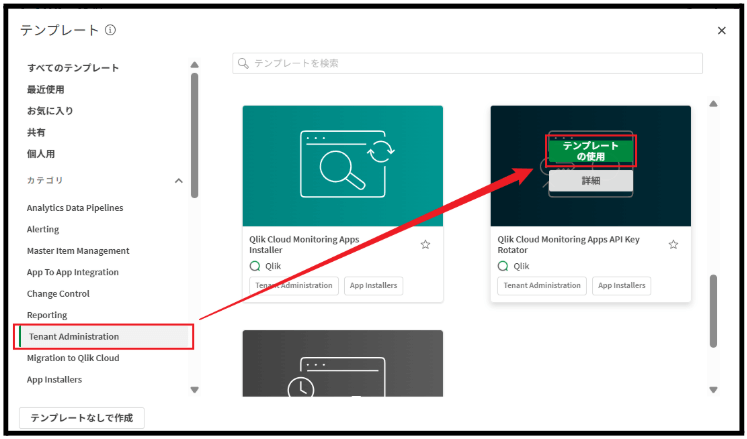Close the template dialog with X

[722, 31]
